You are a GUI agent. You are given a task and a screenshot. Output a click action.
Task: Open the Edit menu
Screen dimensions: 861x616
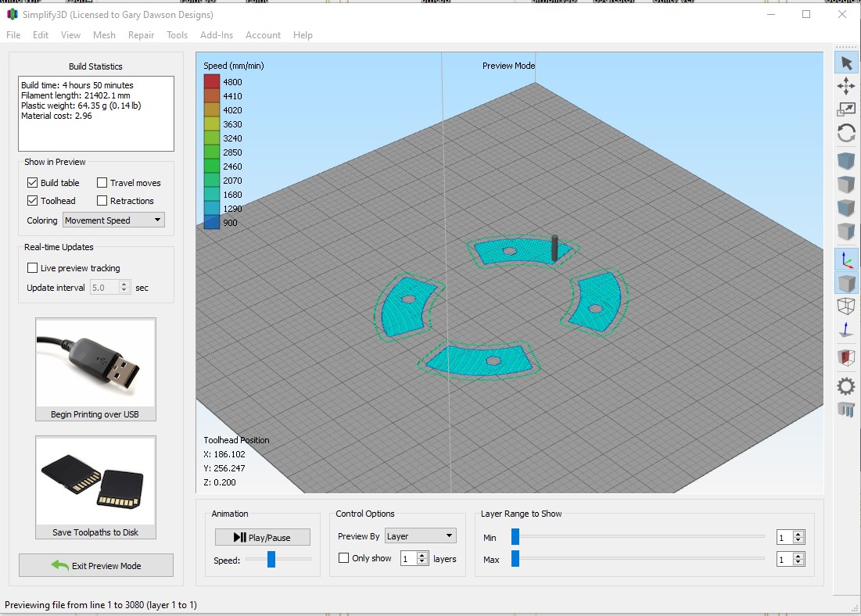coord(41,35)
